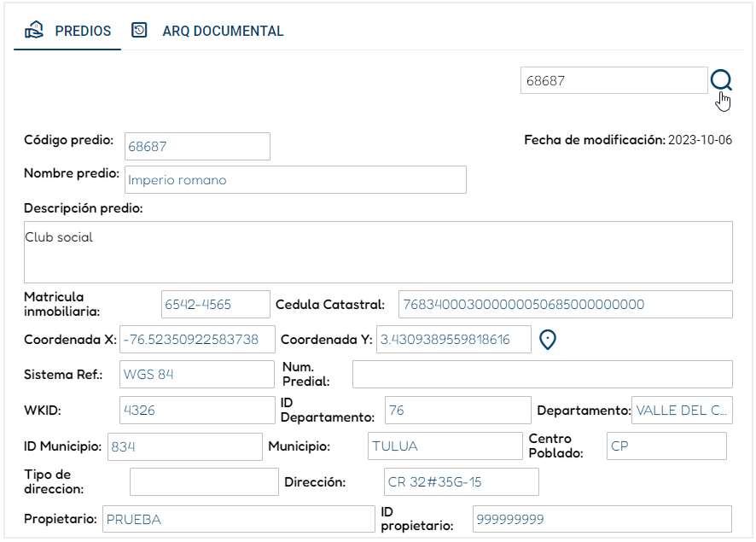This screenshot has width=756, height=542.
Task: Click the empty Num. Predial field
Action: click(543, 374)
